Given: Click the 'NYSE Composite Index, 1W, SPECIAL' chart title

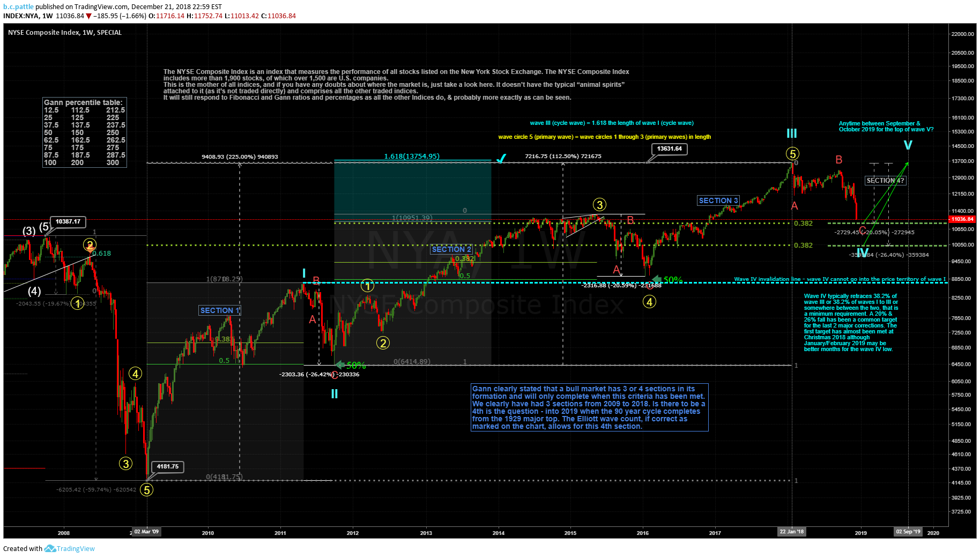Looking at the screenshot, I should tap(65, 33).
